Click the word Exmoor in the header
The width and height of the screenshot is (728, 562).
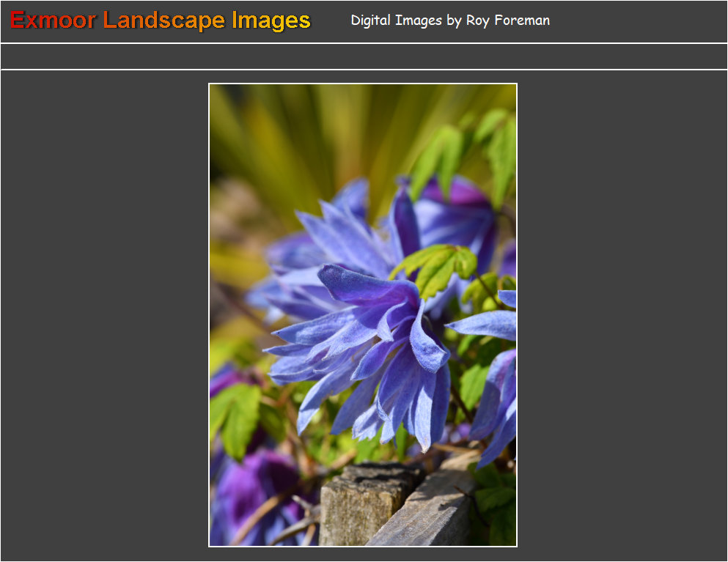click(53, 21)
